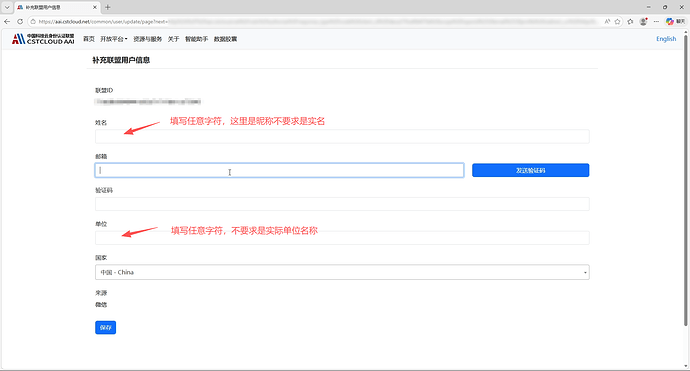Click the CSTCLOUD AAI logo

coord(43,39)
